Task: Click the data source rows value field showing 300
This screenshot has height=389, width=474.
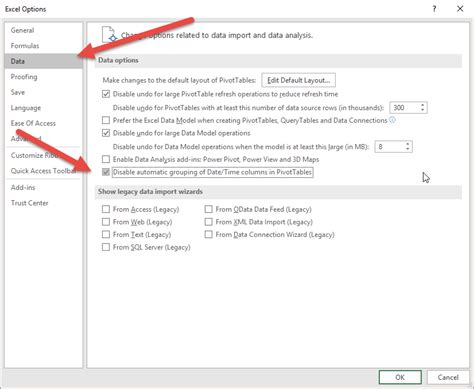Action: [x=403, y=108]
